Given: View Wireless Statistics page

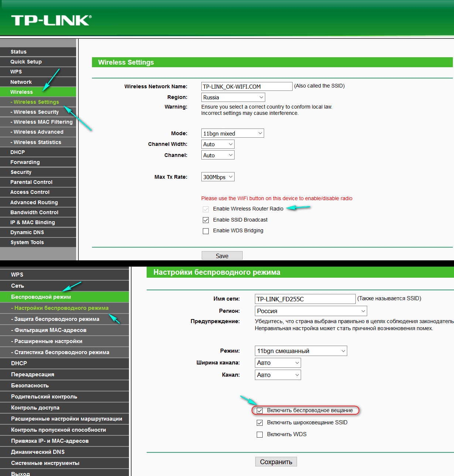Looking at the screenshot, I should pos(38,142).
